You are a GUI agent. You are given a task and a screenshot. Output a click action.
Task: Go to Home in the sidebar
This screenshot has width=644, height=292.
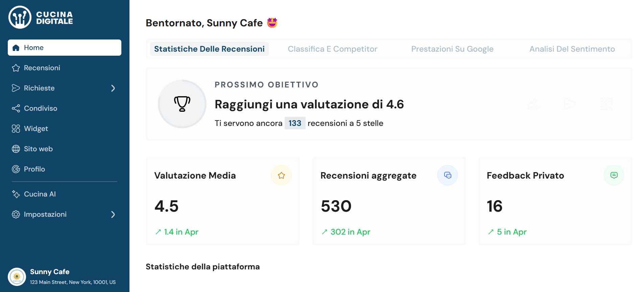click(64, 48)
